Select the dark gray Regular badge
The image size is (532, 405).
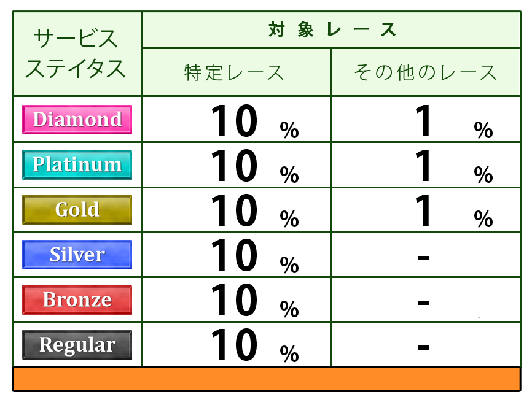coord(77,345)
